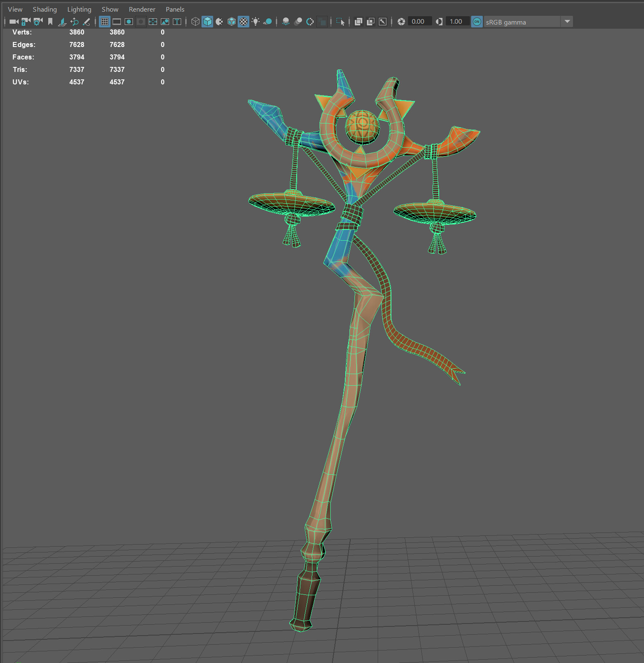Toggle Multisample Anti-aliasing icon
This screenshot has width=644, height=663.
(x=310, y=22)
